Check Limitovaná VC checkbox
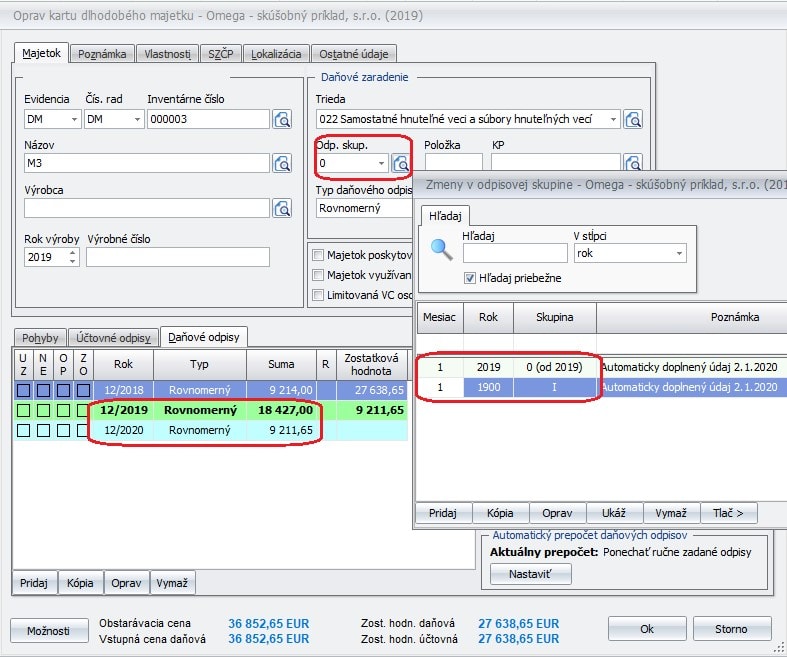Image resolution: width=787 pixels, height=657 pixels. click(x=318, y=295)
